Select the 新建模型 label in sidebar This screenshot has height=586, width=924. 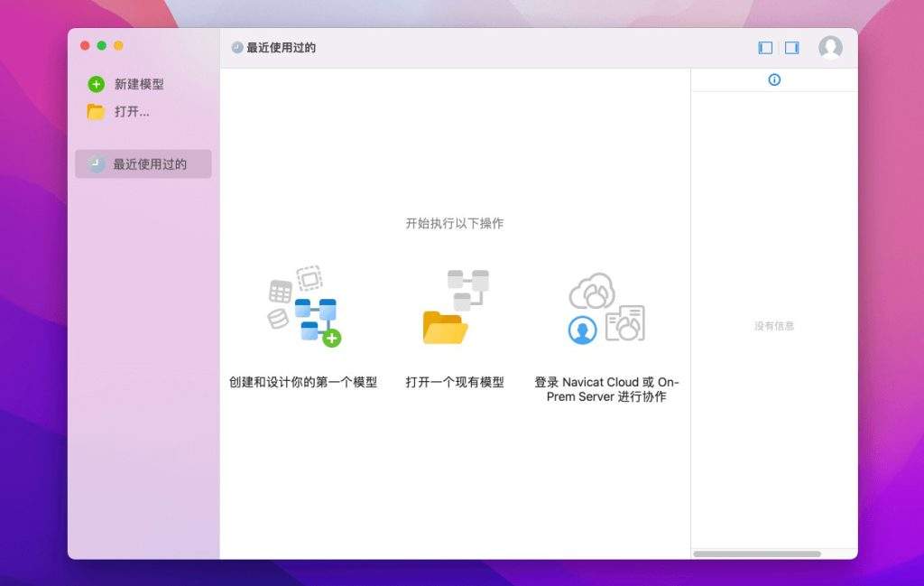point(139,84)
